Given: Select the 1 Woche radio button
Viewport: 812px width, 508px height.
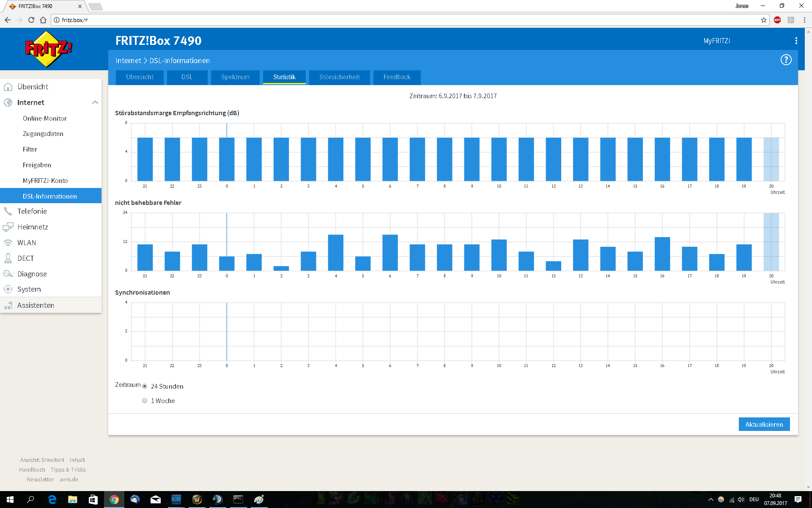Looking at the screenshot, I should (145, 400).
